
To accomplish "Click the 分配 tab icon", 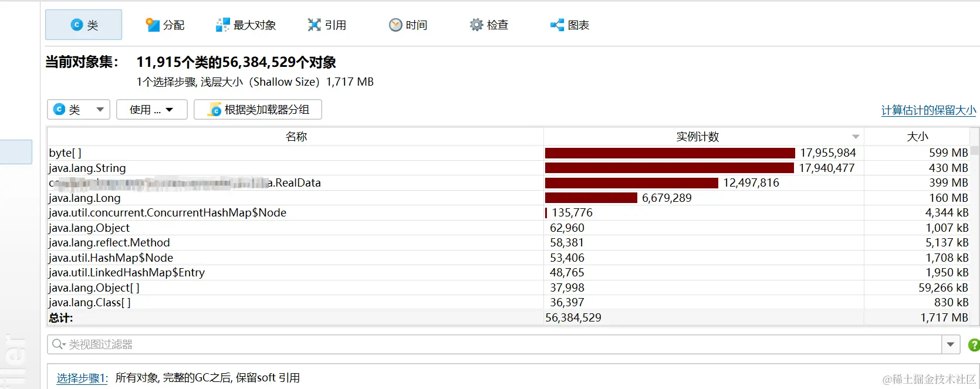I will (153, 25).
